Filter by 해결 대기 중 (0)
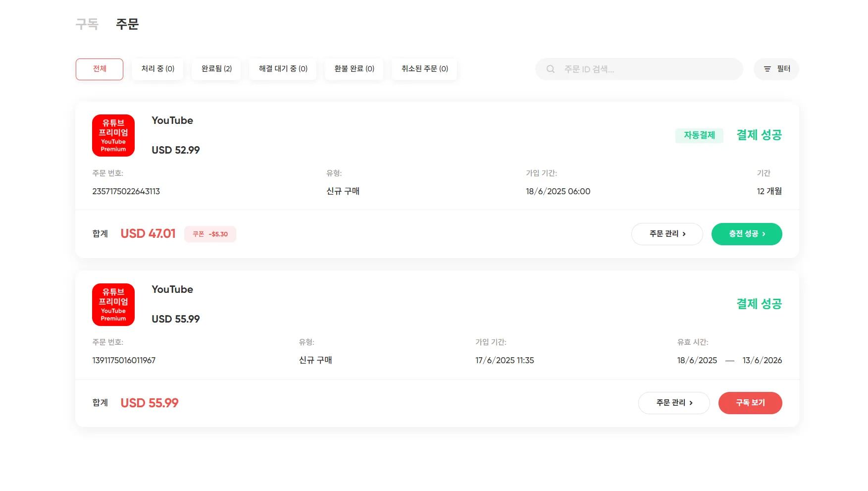This screenshot has height=491, width=868. click(x=283, y=69)
